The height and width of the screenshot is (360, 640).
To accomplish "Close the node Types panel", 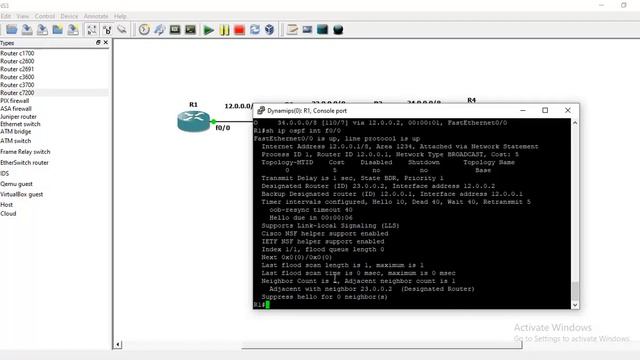I will 106,42.
